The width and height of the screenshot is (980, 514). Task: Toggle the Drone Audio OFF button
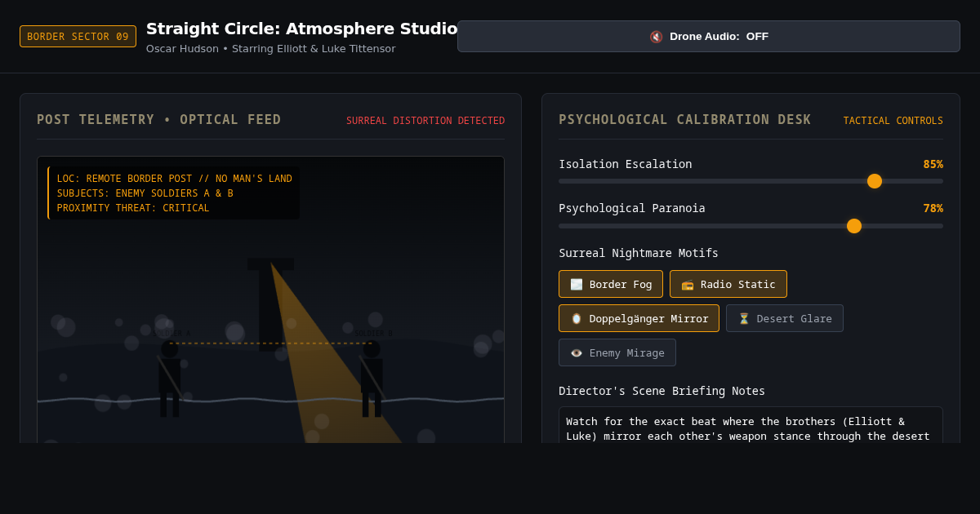point(708,37)
